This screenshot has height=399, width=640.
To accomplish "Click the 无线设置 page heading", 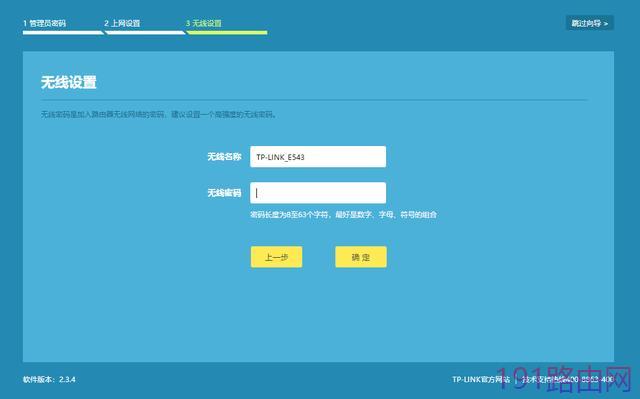I will (69, 82).
